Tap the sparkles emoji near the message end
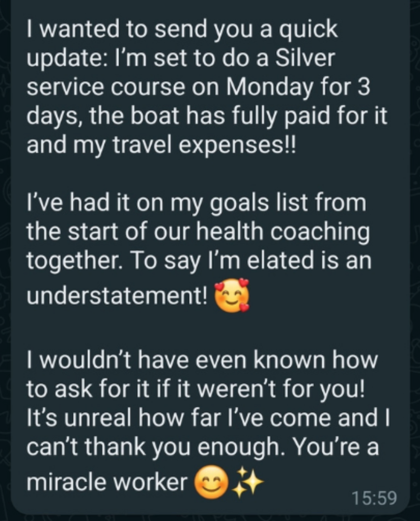Screen dimensions: 420x521 pyautogui.click(x=247, y=482)
